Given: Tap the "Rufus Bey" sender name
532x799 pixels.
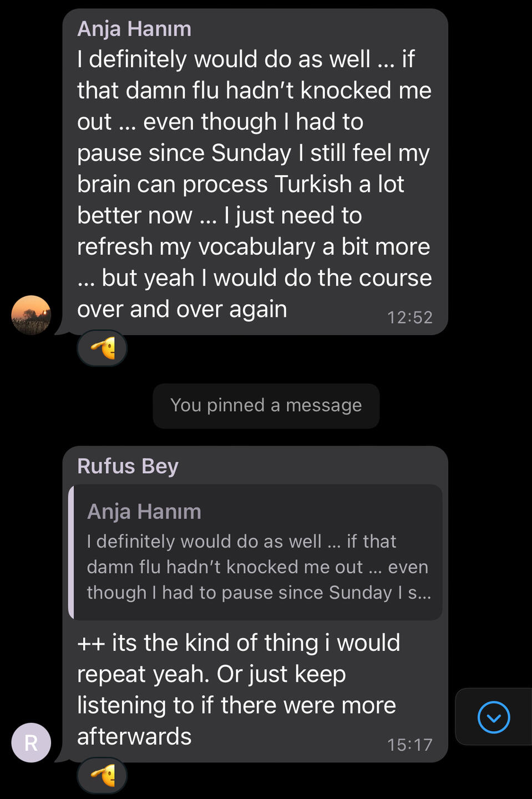Looking at the screenshot, I should (128, 466).
